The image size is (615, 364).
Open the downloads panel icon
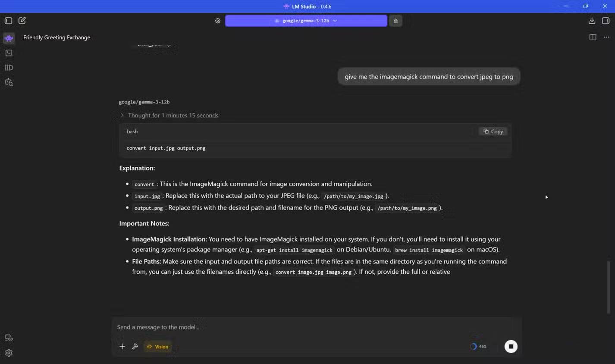(x=592, y=21)
